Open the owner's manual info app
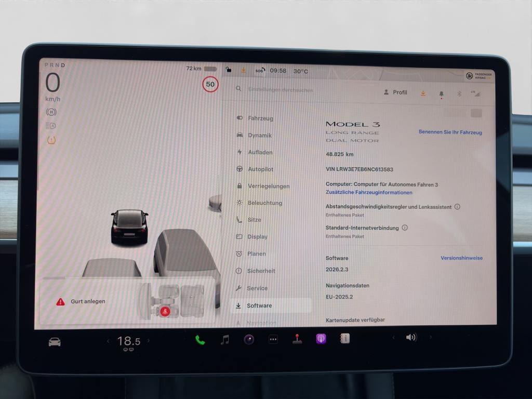532x399 pixels. [x=345, y=338]
